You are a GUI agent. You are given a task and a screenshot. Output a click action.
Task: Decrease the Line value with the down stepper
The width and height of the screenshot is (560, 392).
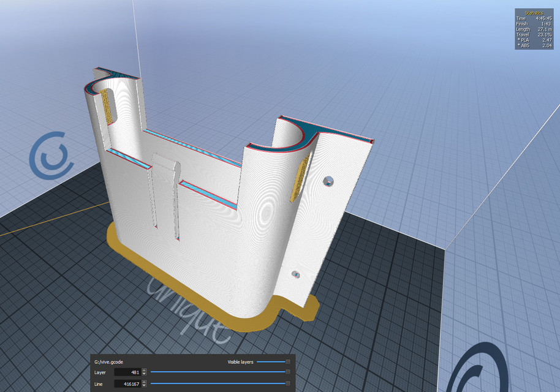[x=144, y=386]
